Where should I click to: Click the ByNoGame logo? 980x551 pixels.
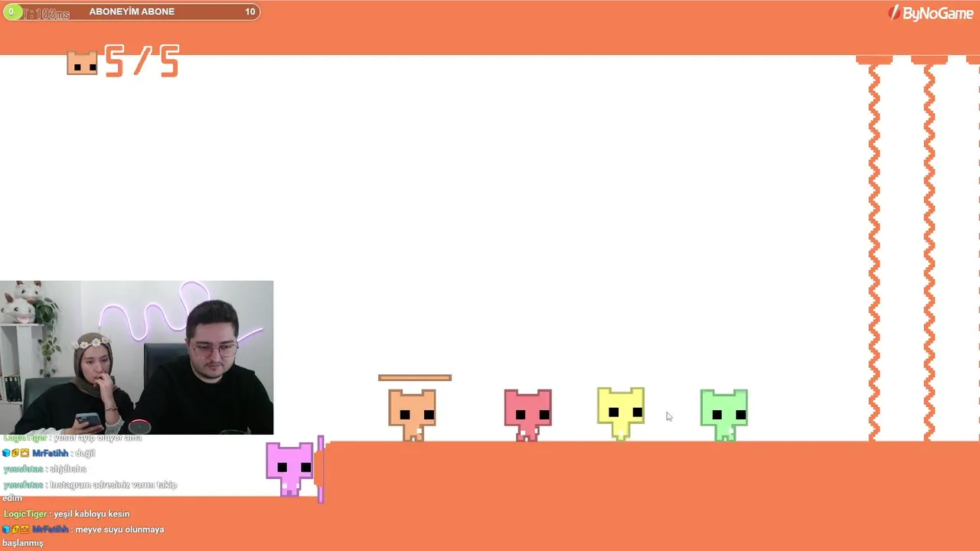[x=930, y=13]
